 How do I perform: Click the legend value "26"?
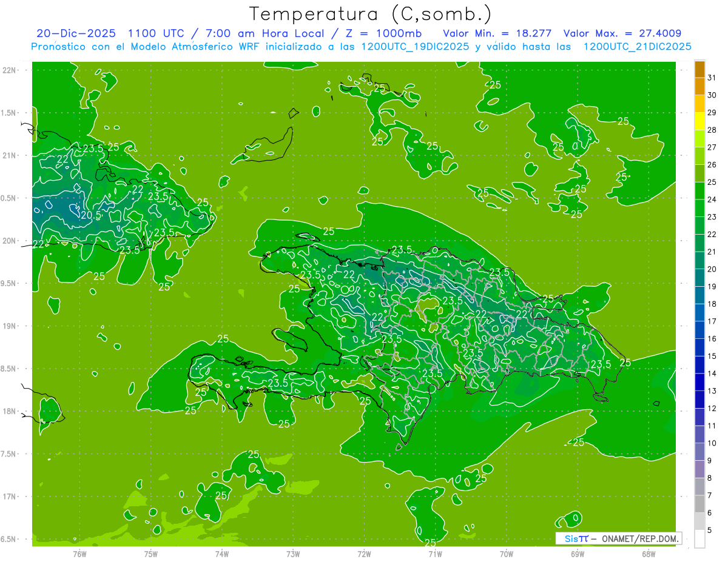coord(712,165)
